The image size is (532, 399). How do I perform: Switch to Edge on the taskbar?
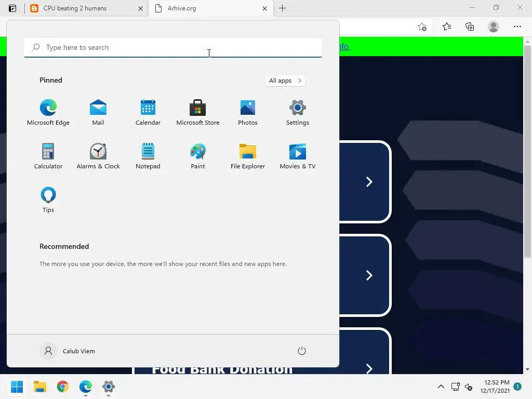(x=86, y=387)
